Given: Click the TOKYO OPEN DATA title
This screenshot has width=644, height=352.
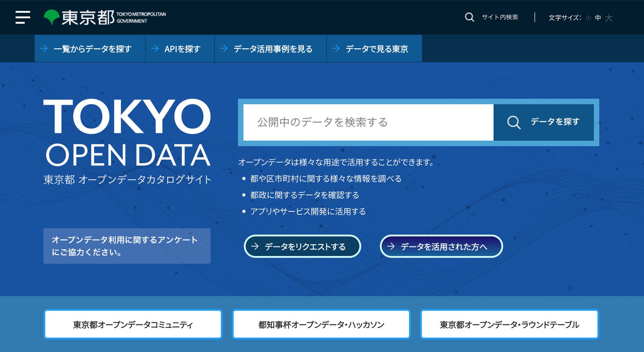Looking at the screenshot, I should coord(127,133).
